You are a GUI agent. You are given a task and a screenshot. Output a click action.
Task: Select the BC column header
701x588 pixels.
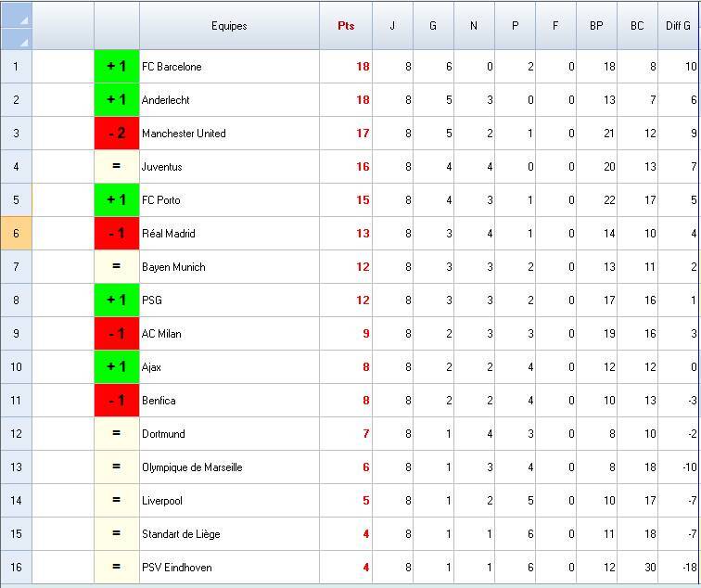pos(637,26)
